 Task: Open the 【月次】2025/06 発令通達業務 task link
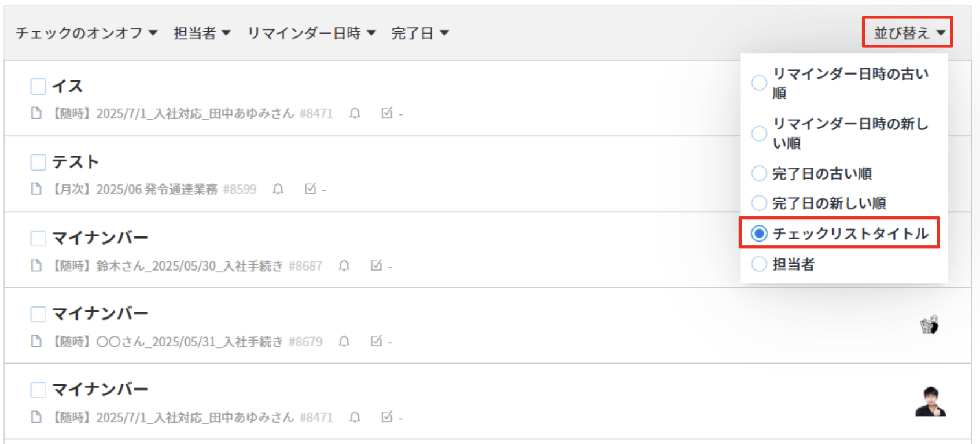tap(153, 189)
